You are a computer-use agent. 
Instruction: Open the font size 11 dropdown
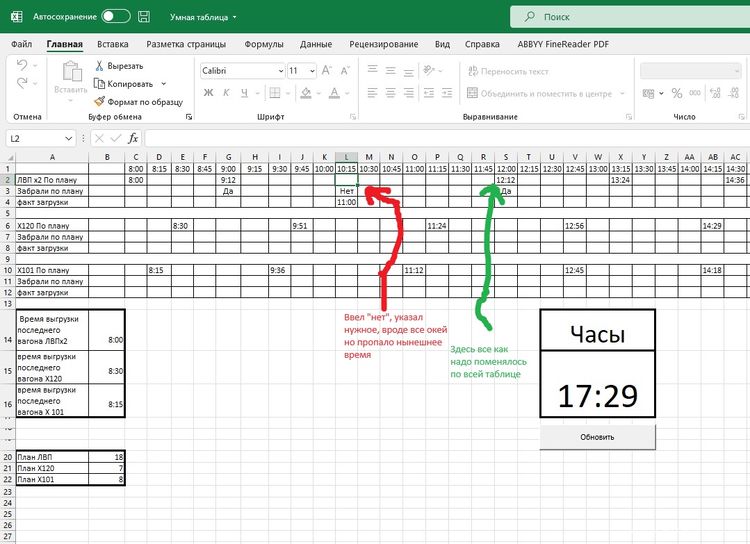click(x=312, y=71)
